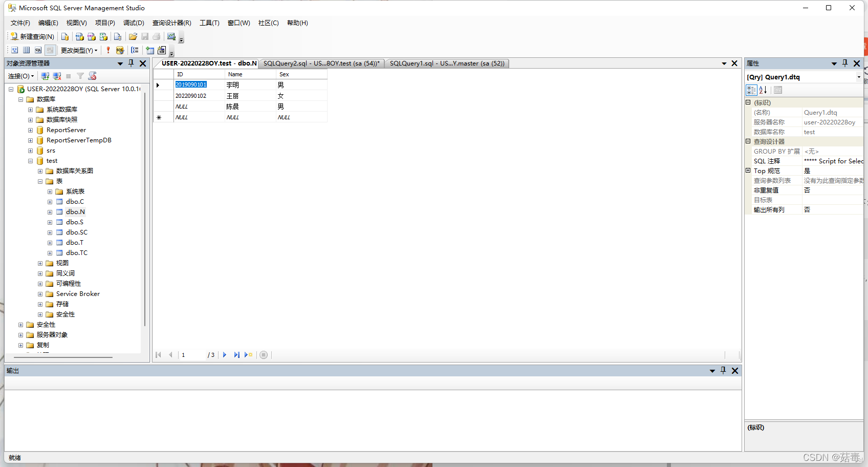Image resolution: width=868 pixels, height=467 pixels.
Task: Show the Criteria pane grid icon
Action: click(26, 50)
